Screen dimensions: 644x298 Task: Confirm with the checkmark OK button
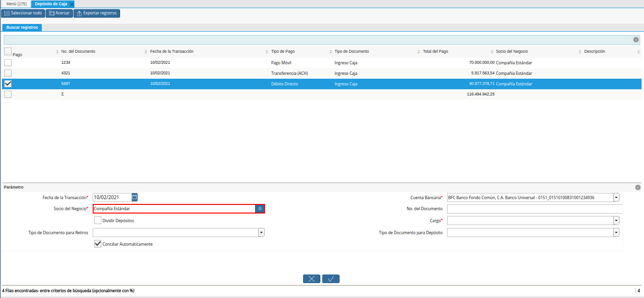pyautogui.click(x=331, y=279)
